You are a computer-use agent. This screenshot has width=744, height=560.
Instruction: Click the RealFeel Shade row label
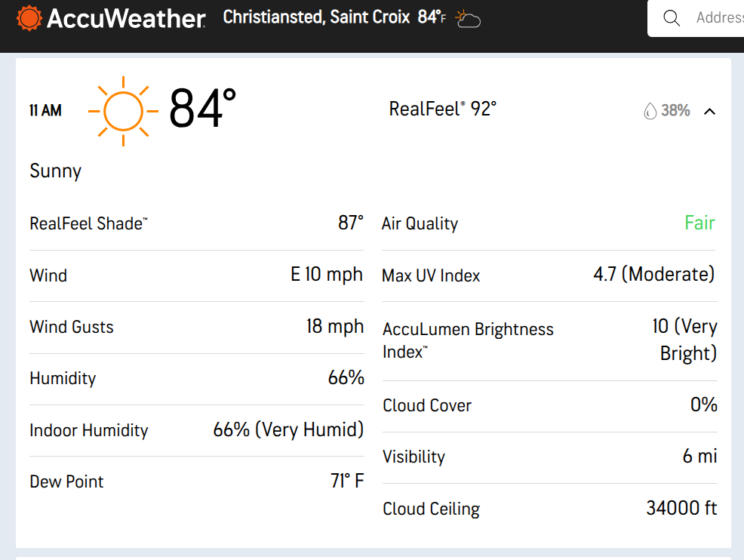(88, 223)
